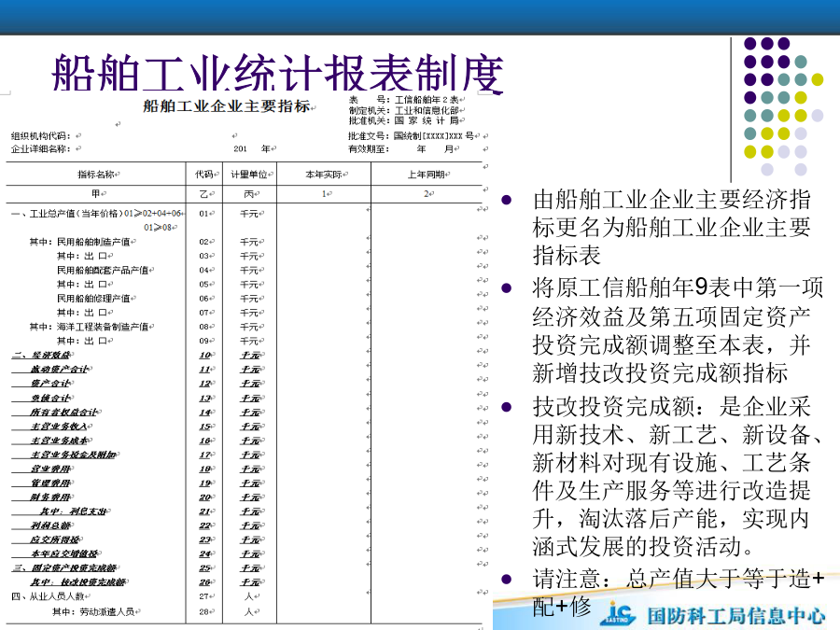The image size is (840, 630).
Task: Select the '乙' cell under 代码
Action: tap(204, 193)
